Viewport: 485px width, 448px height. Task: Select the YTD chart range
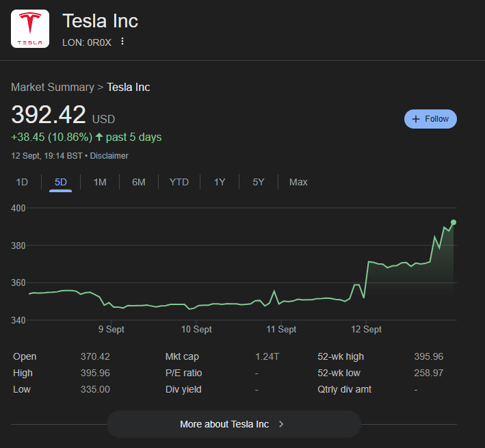click(x=179, y=182)
